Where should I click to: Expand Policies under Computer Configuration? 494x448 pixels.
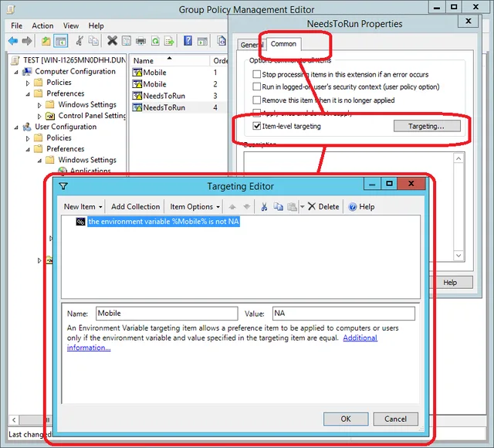tap(28, 83)
